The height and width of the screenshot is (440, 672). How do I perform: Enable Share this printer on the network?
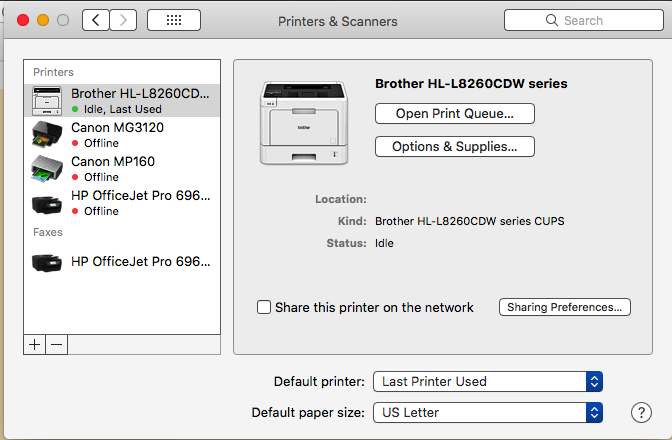(264, 307)
